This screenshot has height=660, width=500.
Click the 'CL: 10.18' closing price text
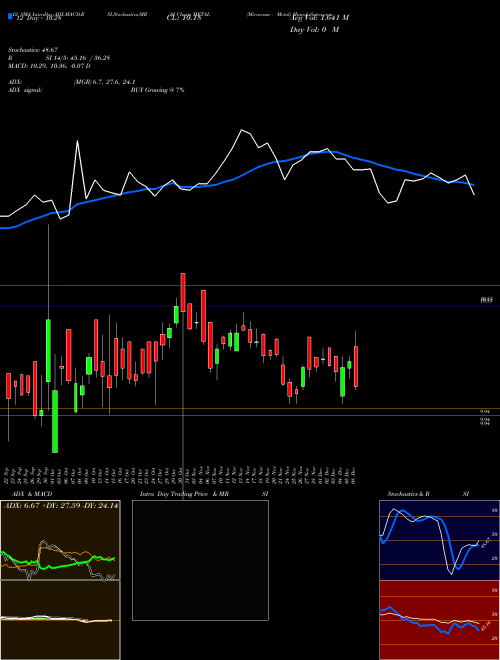184,18
